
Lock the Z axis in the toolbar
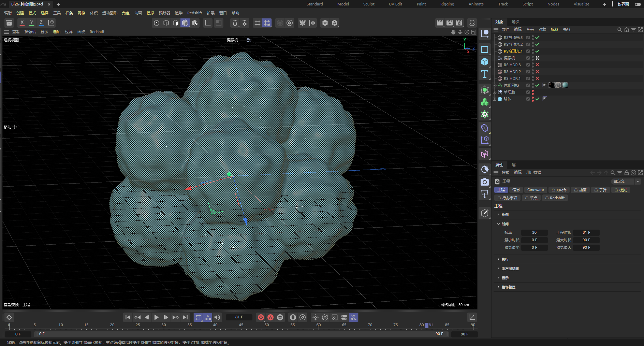(41, 23)
